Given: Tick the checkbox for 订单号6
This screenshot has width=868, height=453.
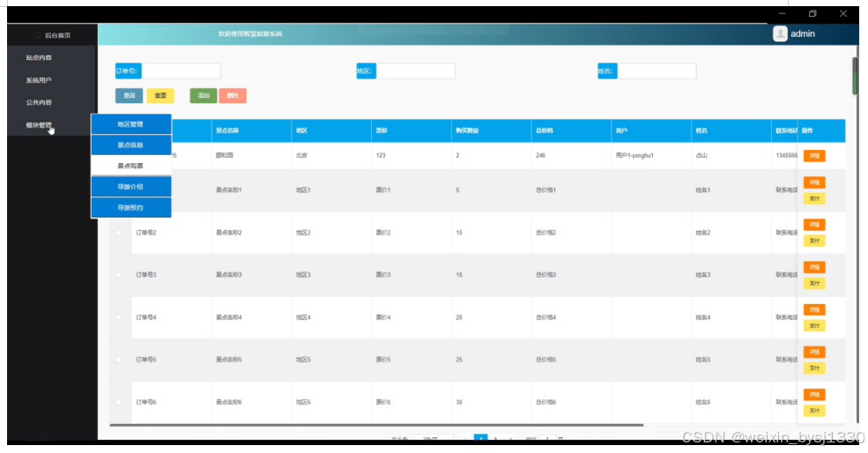Looking at the screenshot, I should point(118,402).
